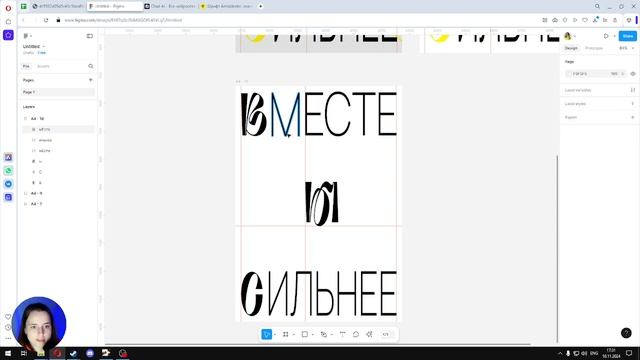Click the page background color swatch
Screen dimensions: 640x360
coord(569,74)
